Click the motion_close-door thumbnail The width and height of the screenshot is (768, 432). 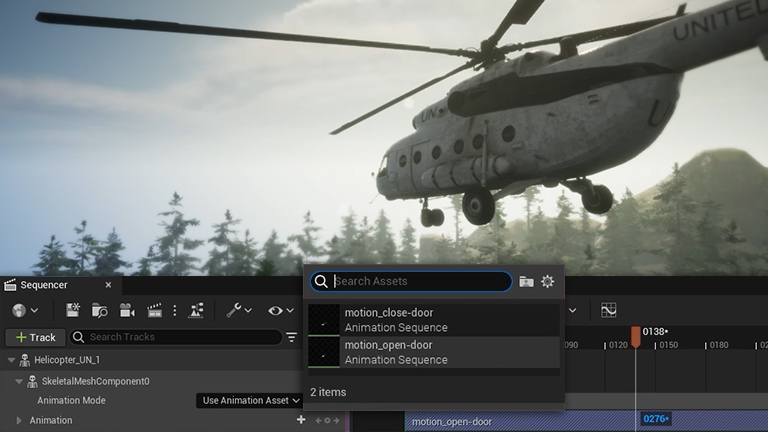324,320
